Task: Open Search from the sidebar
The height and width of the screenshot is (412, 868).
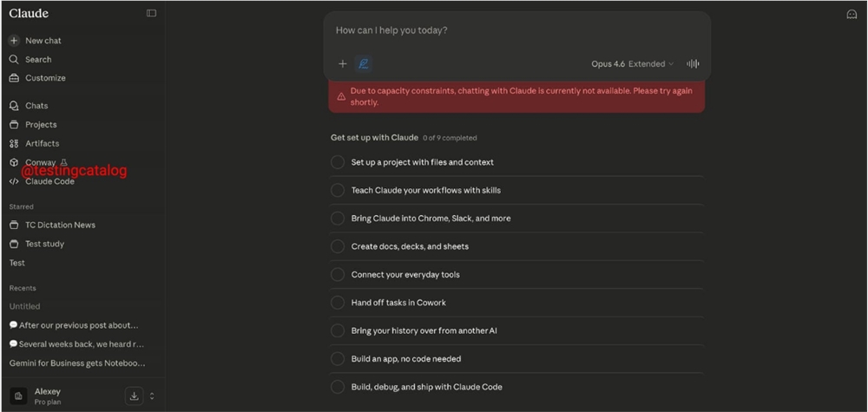Action: tap(38, 60)
